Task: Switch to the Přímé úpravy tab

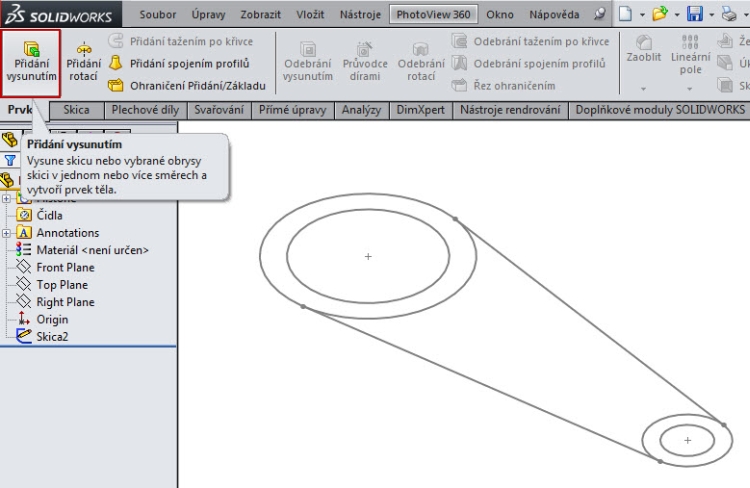Action: pyautogui.click(x=293, y=110)
